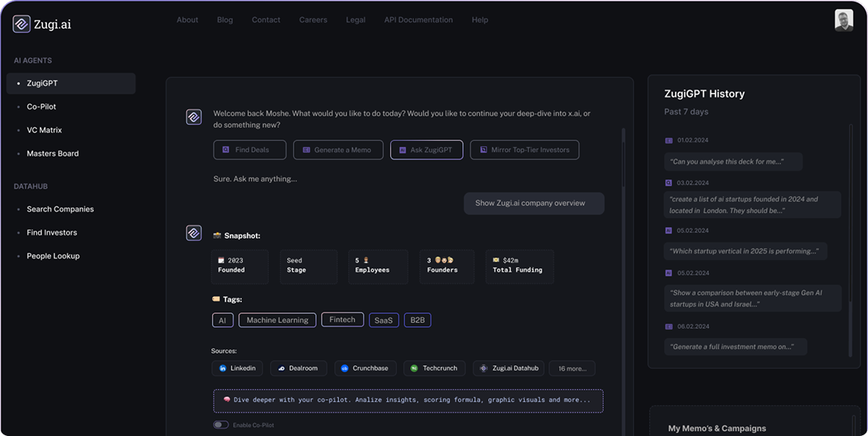Image resolution: width=868 pixels, height=436 pixels.
Task: Click the Find Deals button
Action: (250, 150)
